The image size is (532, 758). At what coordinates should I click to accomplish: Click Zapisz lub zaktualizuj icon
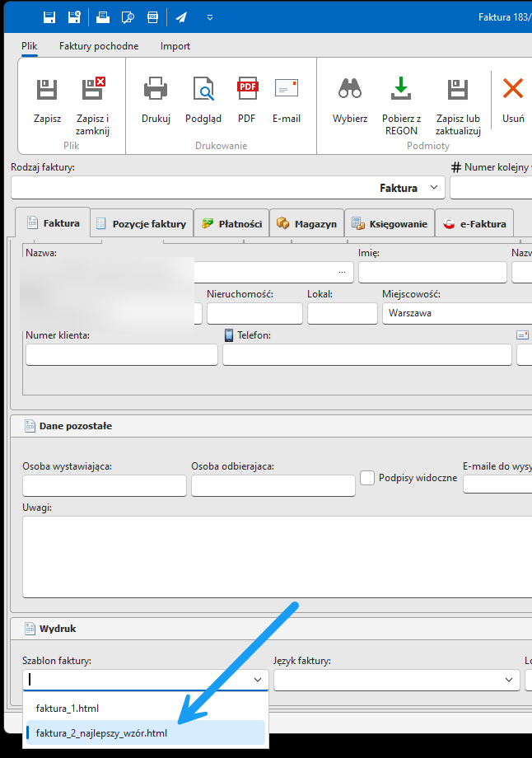[x=457, y=89]
